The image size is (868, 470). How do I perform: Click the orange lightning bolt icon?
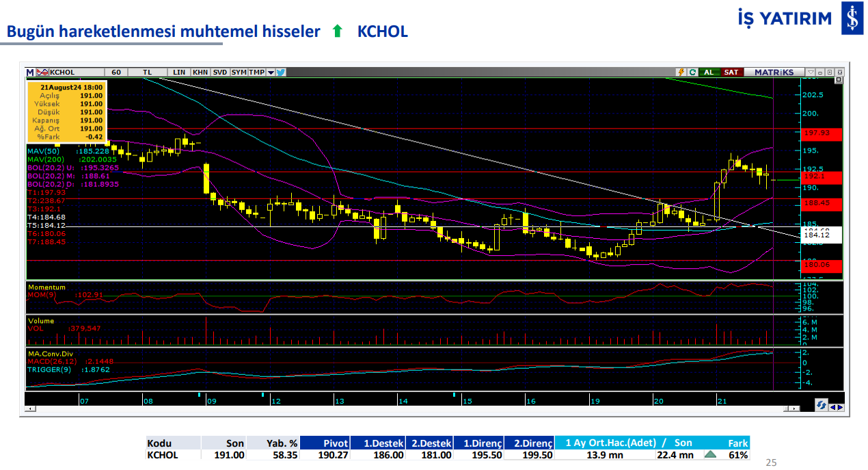pos(681,72)
